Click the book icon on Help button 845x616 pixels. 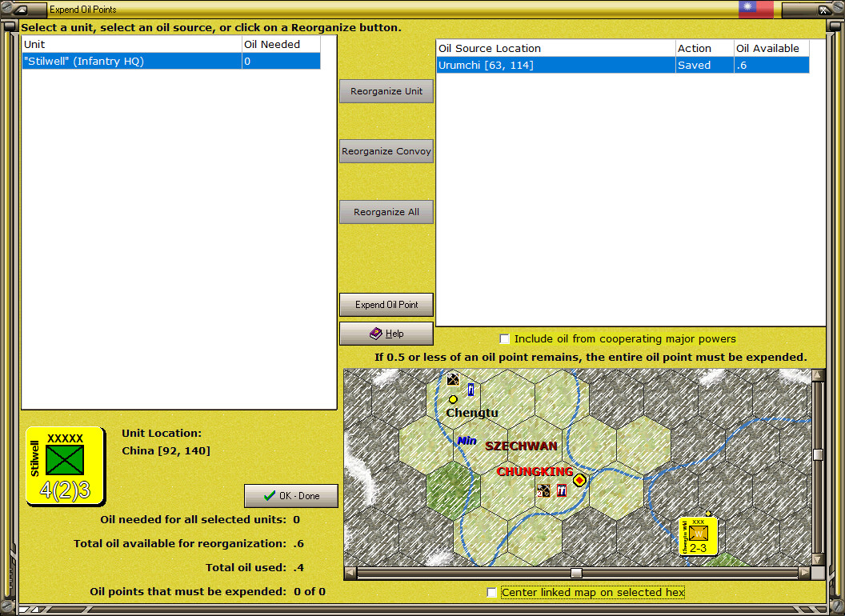375,334
